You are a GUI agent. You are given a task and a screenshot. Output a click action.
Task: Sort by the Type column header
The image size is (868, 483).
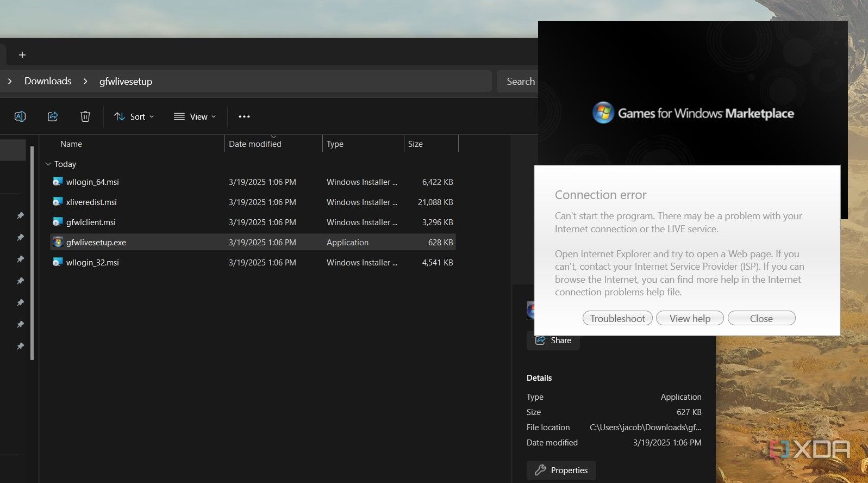coord(335,144)
